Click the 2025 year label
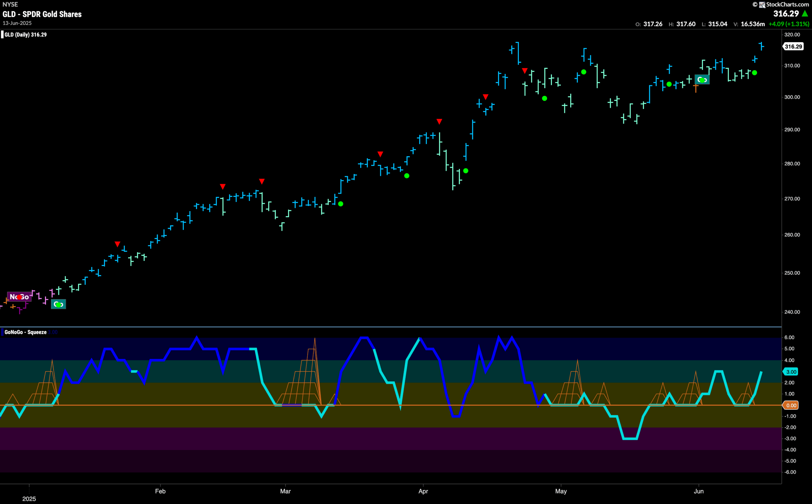Screen dimensions: 812x504 point(29,499)
